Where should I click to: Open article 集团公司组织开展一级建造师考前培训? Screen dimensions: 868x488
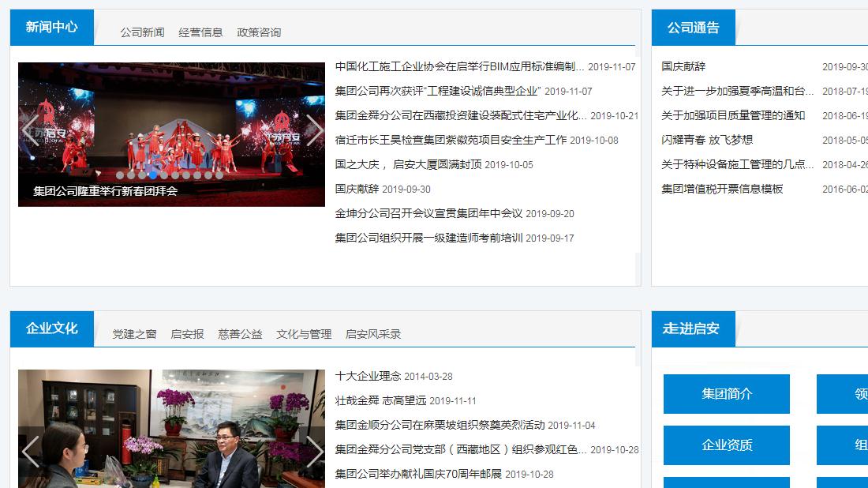point(428,238)
